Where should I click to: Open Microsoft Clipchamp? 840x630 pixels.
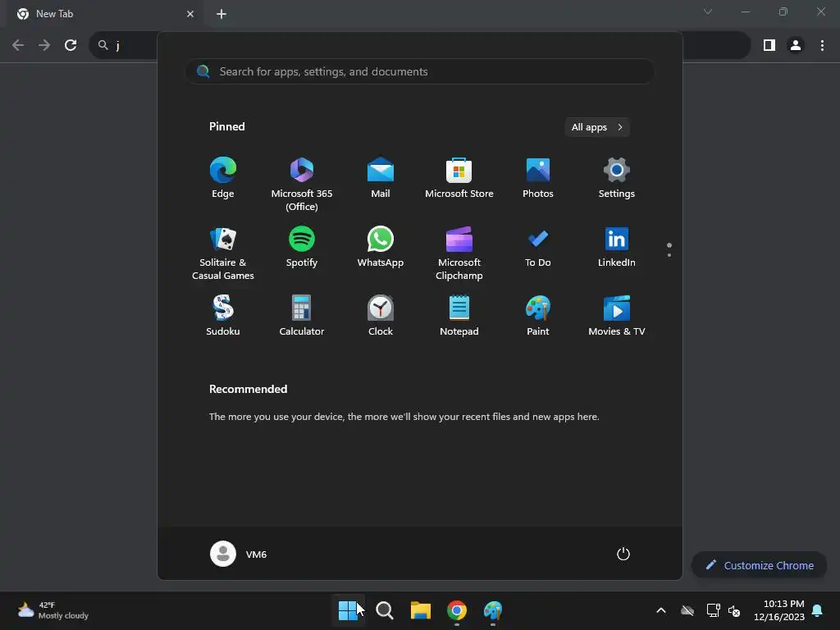point(459,253)
